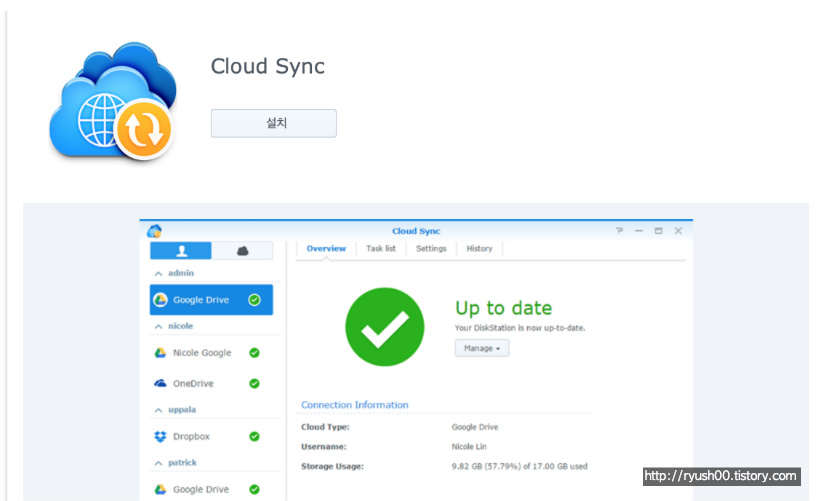Click the Nicole Google status check icon
Viewport: 820px width, 501px height.
pos(254,353)
